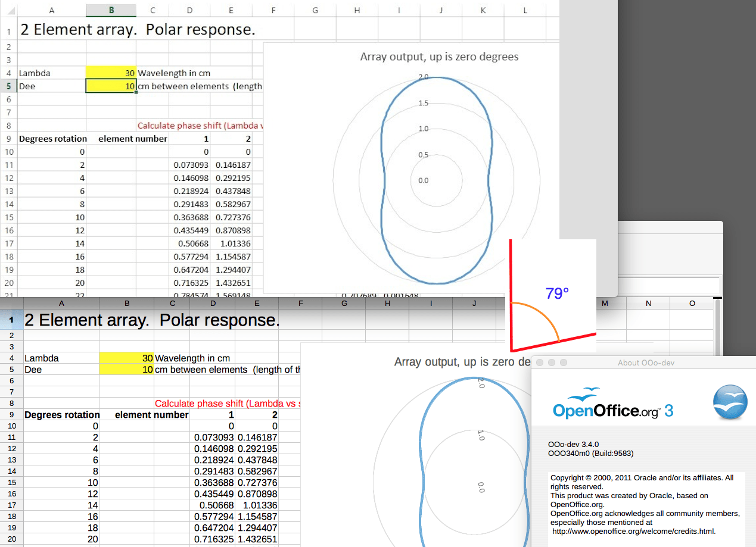Select the Lambda label in the OpenOffice sheet
Image resolution: width=756 pixels, height=547 pixels.
pyautogui.click(x=61, y=358)
